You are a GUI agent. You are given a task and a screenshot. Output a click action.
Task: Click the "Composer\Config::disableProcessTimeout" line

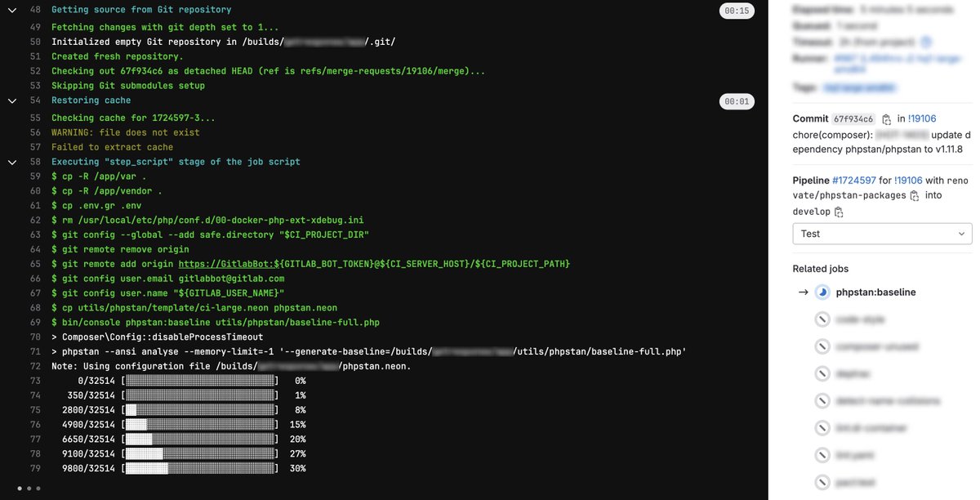157,337
